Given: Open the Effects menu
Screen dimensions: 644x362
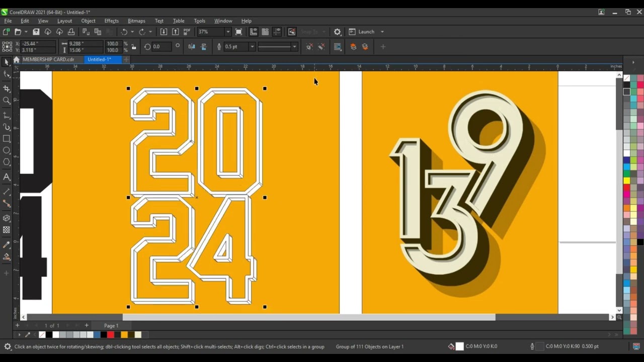Looking at the screenshot, I should pyautogui.click(x=112, y=21).
